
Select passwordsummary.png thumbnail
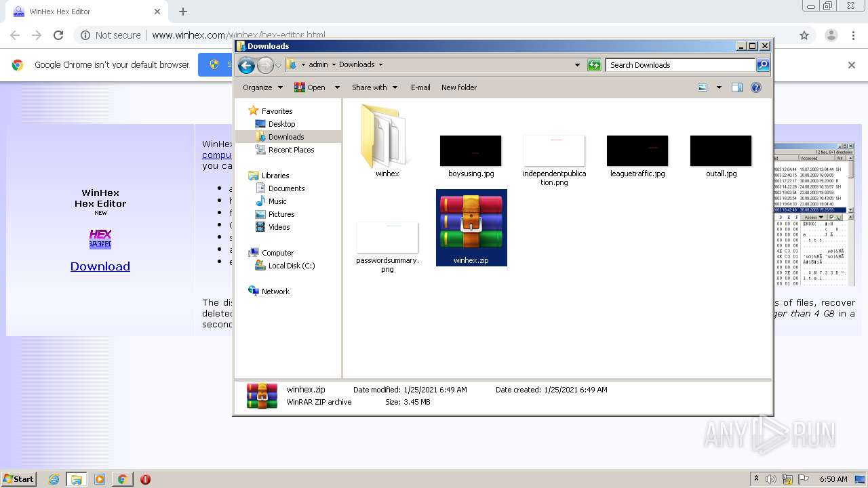(387, 237)
